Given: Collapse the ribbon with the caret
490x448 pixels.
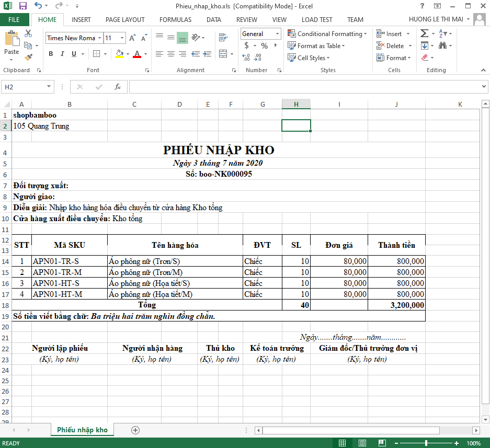Looking at the screenshot, I should pos(483,70).
